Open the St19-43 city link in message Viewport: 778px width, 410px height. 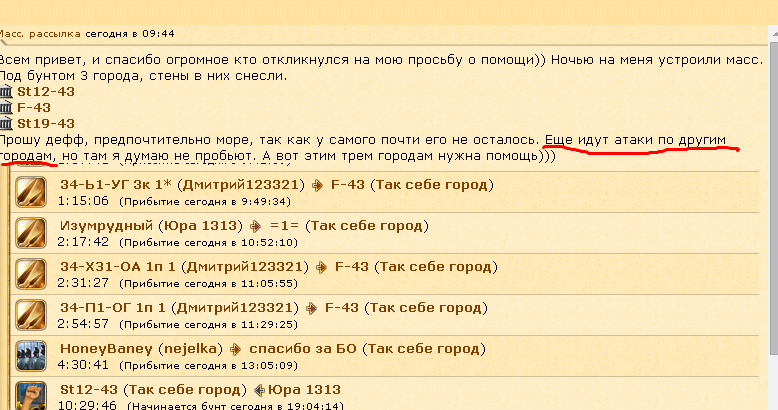click(46, 124)
